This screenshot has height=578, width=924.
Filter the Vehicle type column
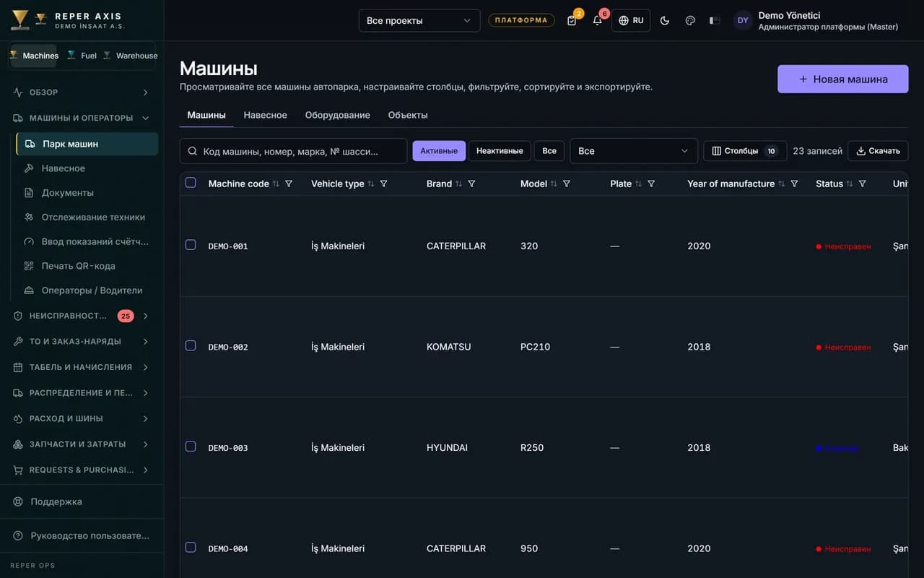click(x=384, y=184)
